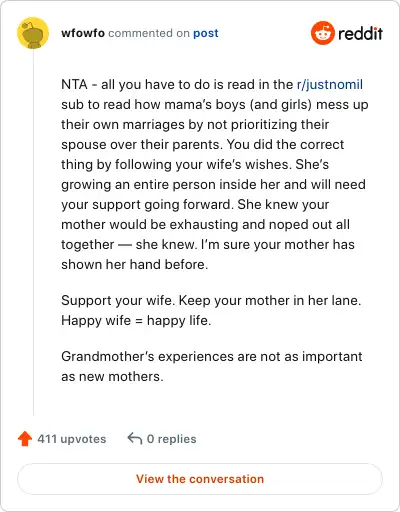Click the yellow wfowfo user avatar

[x=33, y=33]
